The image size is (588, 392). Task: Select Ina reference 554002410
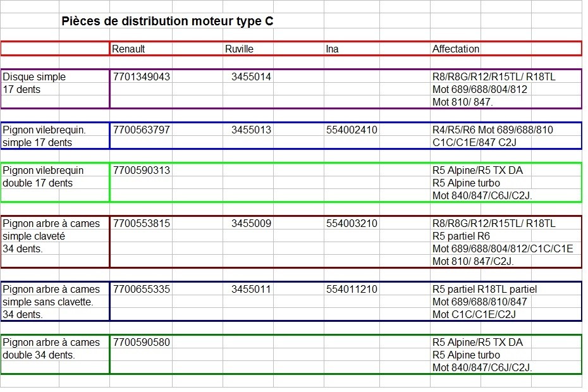(x=352, y=130)
